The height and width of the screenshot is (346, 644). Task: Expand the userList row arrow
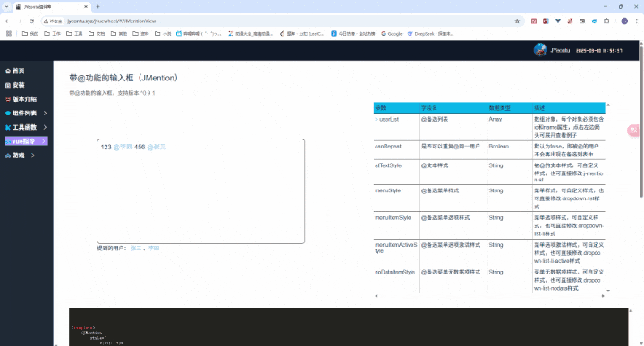[x=377, y=120]
